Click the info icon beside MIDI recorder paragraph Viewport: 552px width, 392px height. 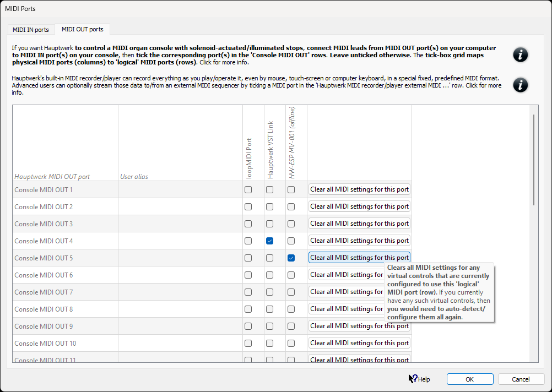[520, 85]
